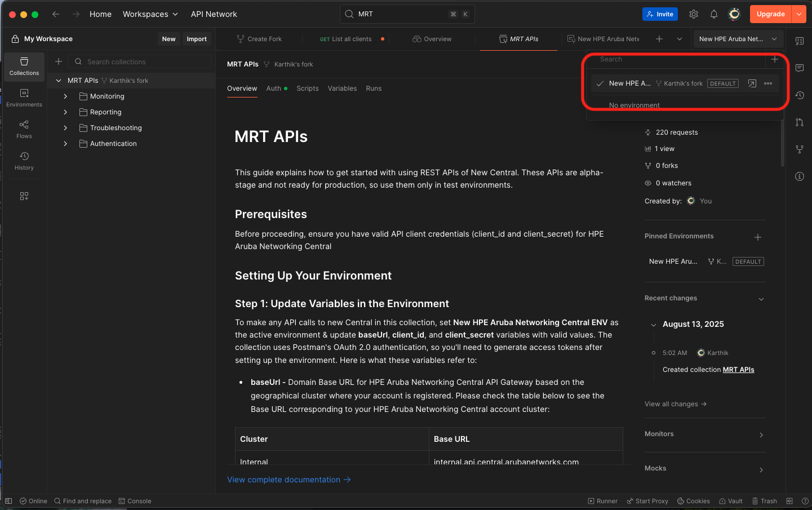Open the second Overview tab in tab bar
Viewport: 812px width, 510px height.
[432, 39]
